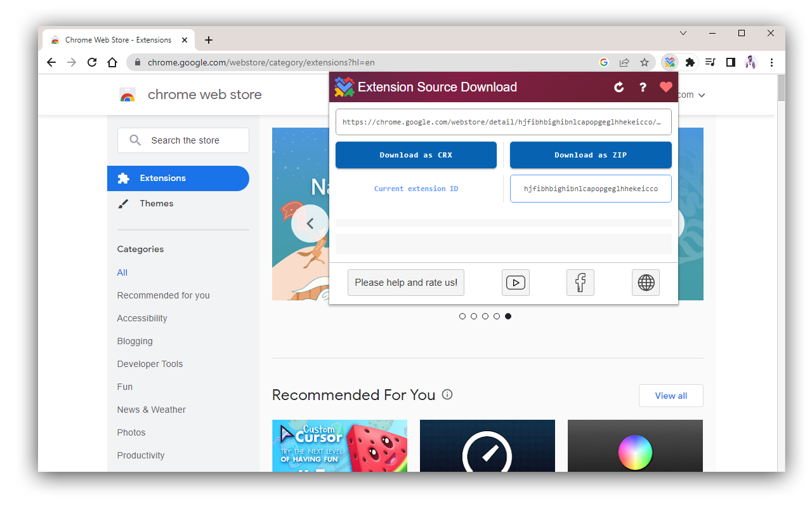
Task: Show previous carousel slide
Action: click(x=310, y=224)
